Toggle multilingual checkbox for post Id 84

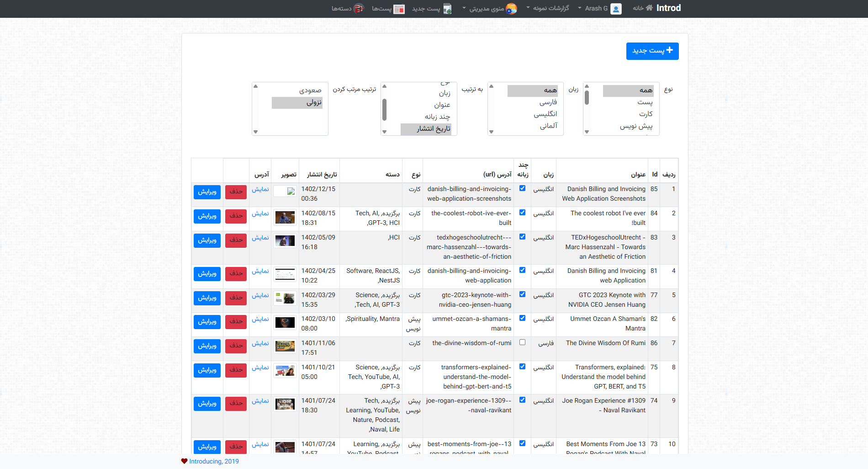523,213
